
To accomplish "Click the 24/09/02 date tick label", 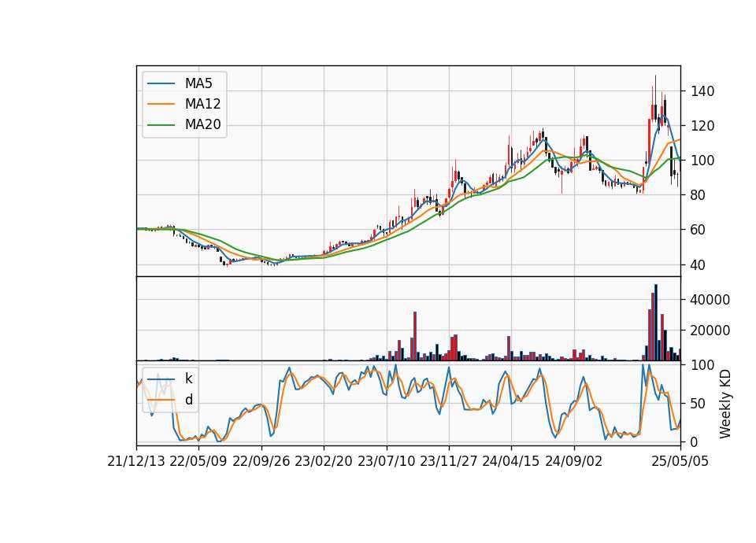I will point(574,462).
